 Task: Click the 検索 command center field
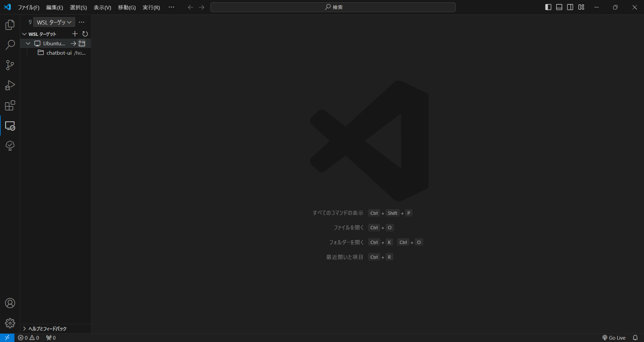[x=333, y=7]
